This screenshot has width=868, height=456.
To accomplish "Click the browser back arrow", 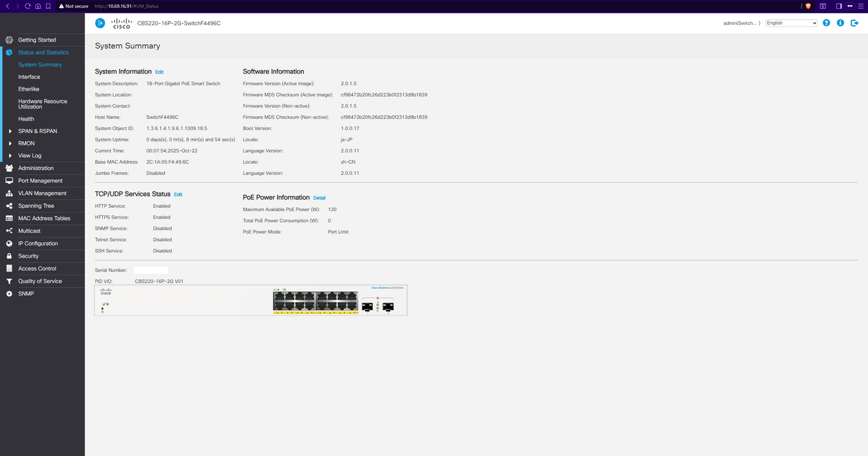I will tap(7, 6).
